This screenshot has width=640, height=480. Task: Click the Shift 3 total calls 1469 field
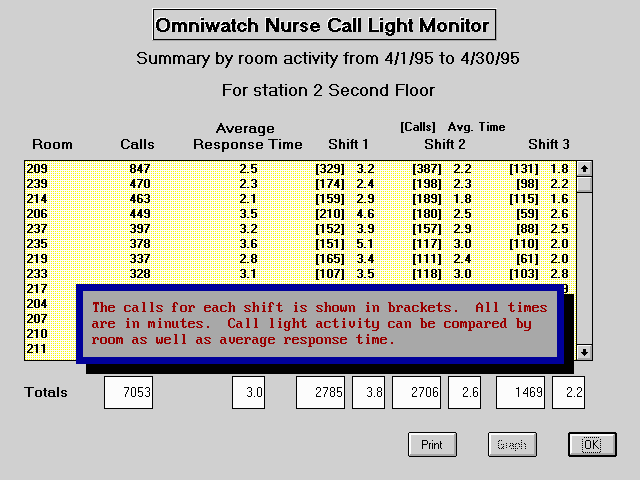[520, 393]
